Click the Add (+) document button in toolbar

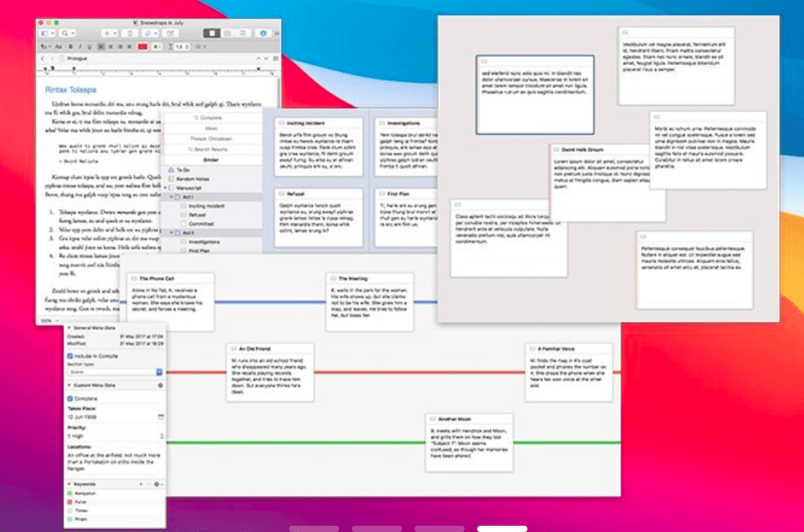pyautogui.click(x=109, y=34)
